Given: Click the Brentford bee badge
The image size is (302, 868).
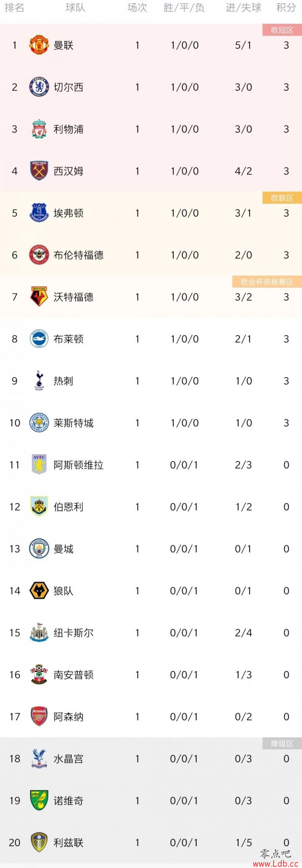Looking at the screenshot, I should 39,255.
